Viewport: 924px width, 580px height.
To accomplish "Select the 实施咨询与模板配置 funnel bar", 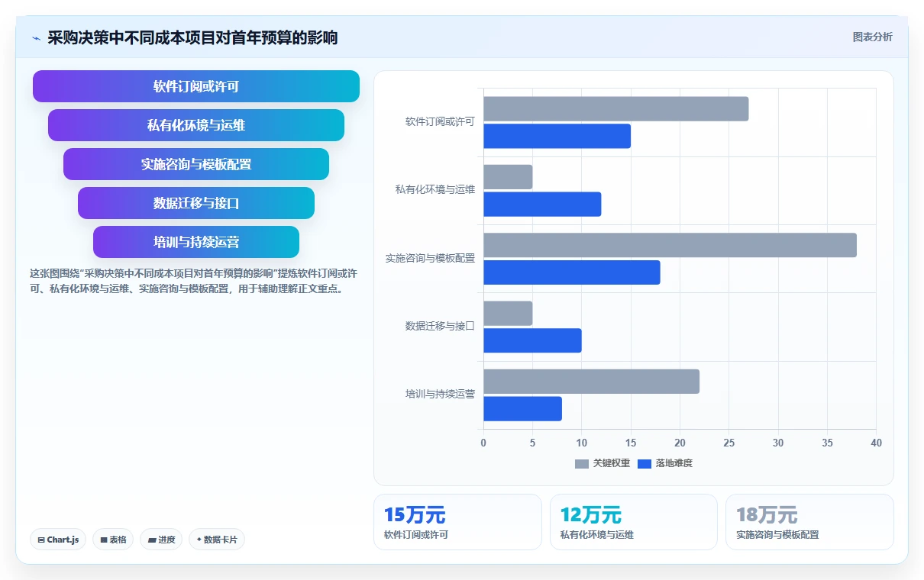I will pos(196,164).
